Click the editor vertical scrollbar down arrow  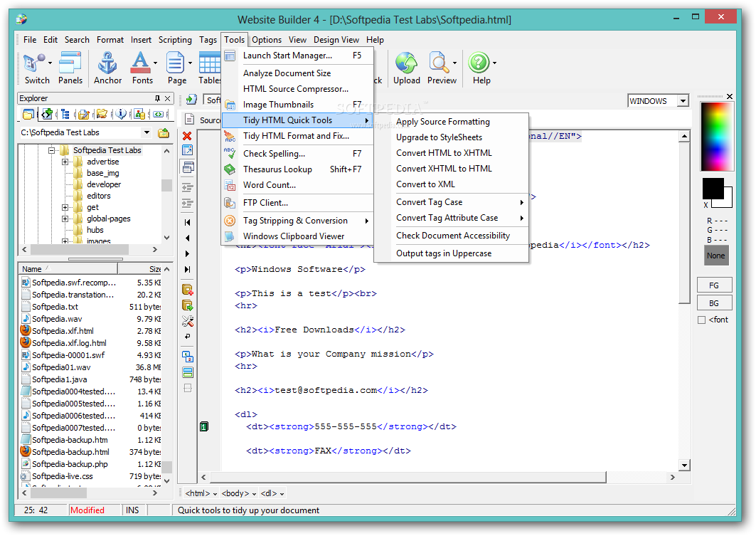pyautogui.click(x=684, y=465)
